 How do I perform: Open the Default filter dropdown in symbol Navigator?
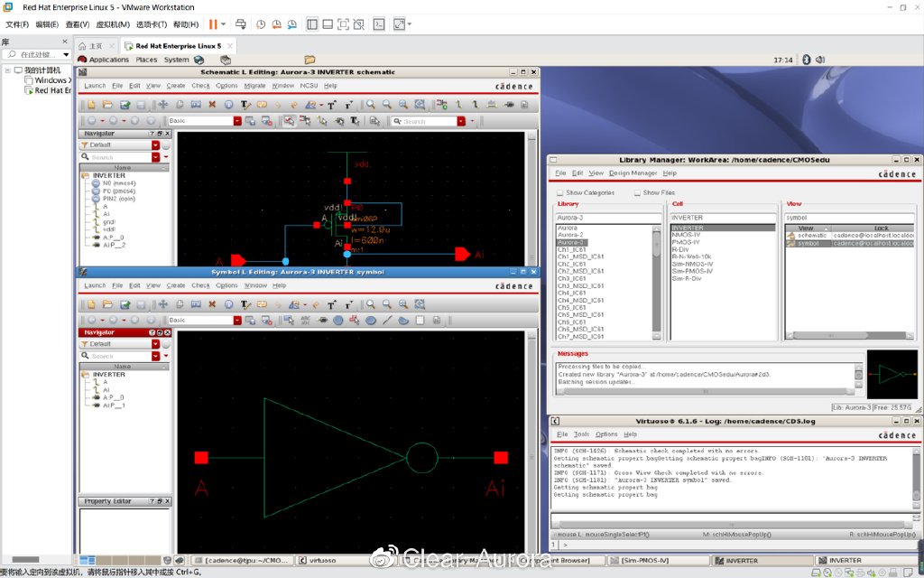[155, 344]
